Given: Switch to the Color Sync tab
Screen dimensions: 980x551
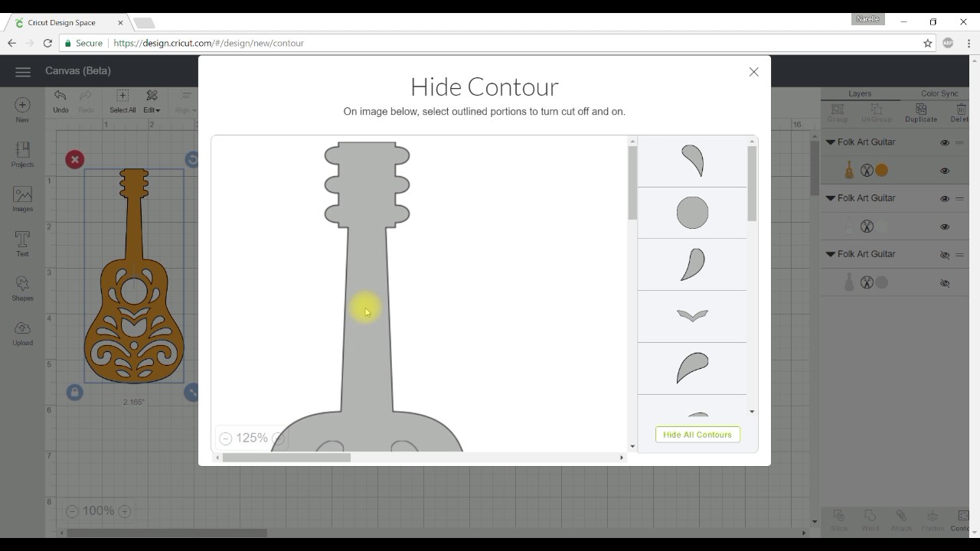Looking at the screenshot, I should (939, 93).
